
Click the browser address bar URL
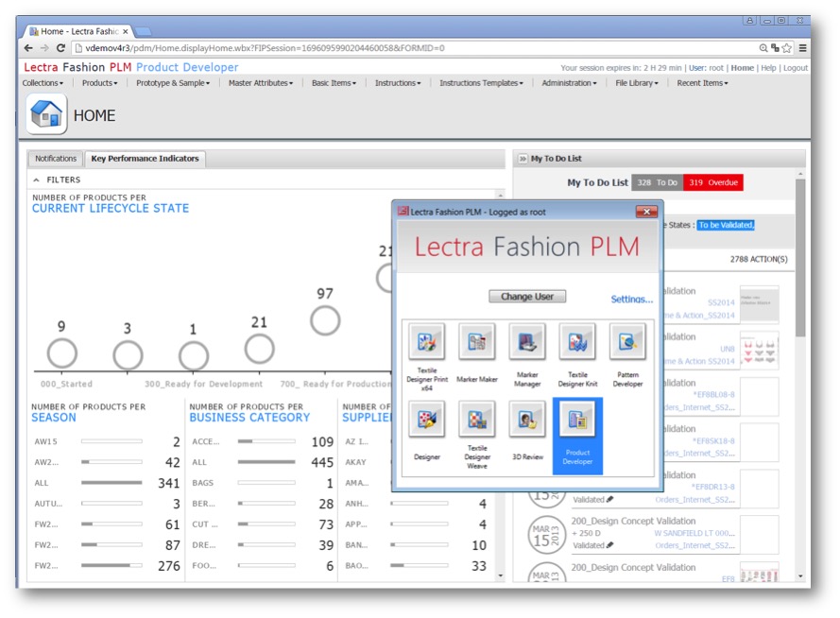click(x=265, y=48)
